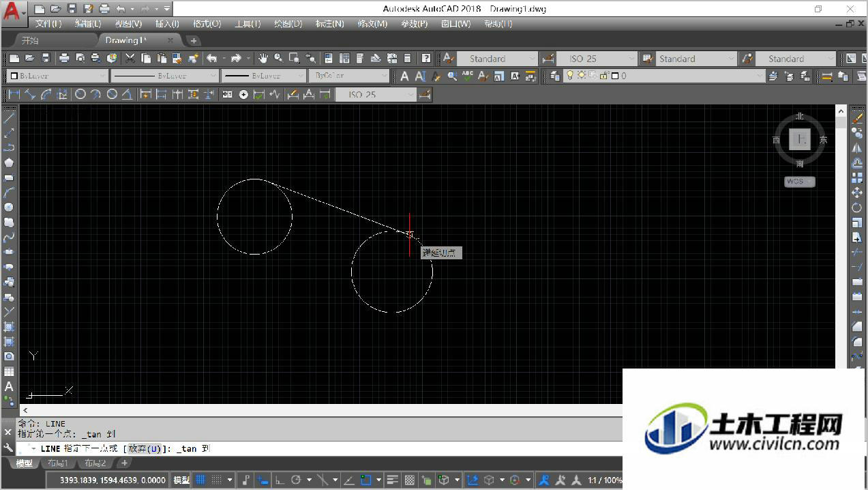This screenshot has width=868, height=490.
Task: Select Radius dimension tool
Action: (80, 94)
